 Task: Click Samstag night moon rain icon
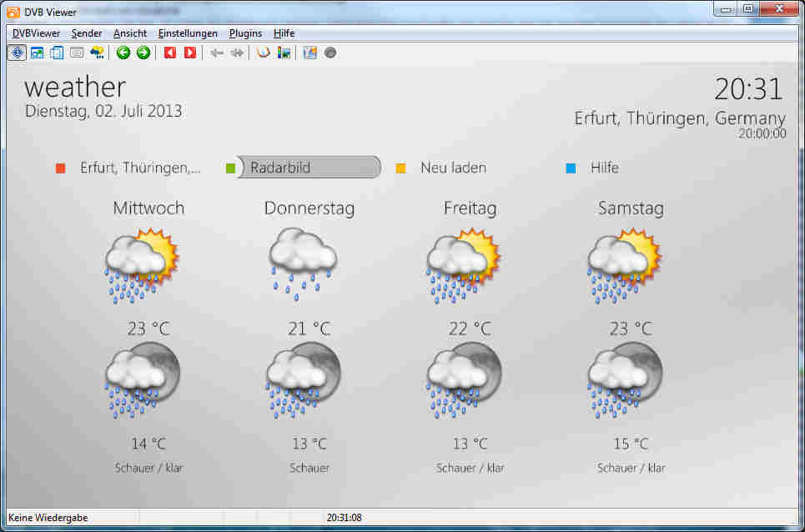624,381
